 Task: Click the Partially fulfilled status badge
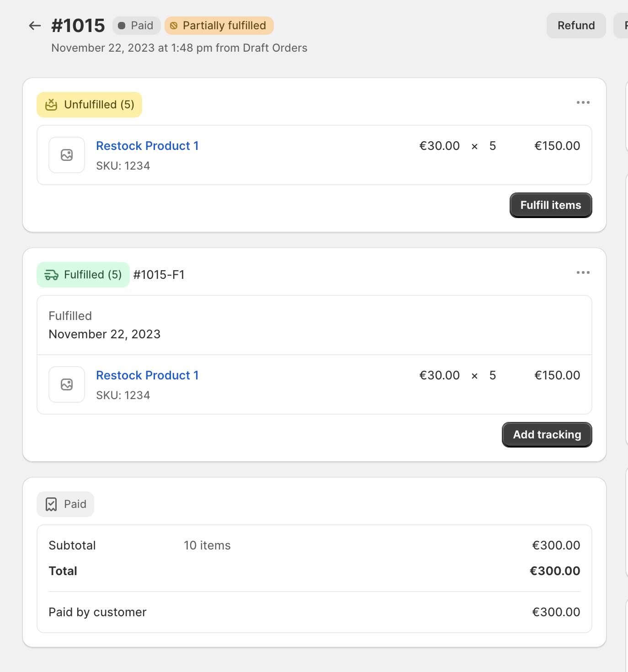coord(219,26)
